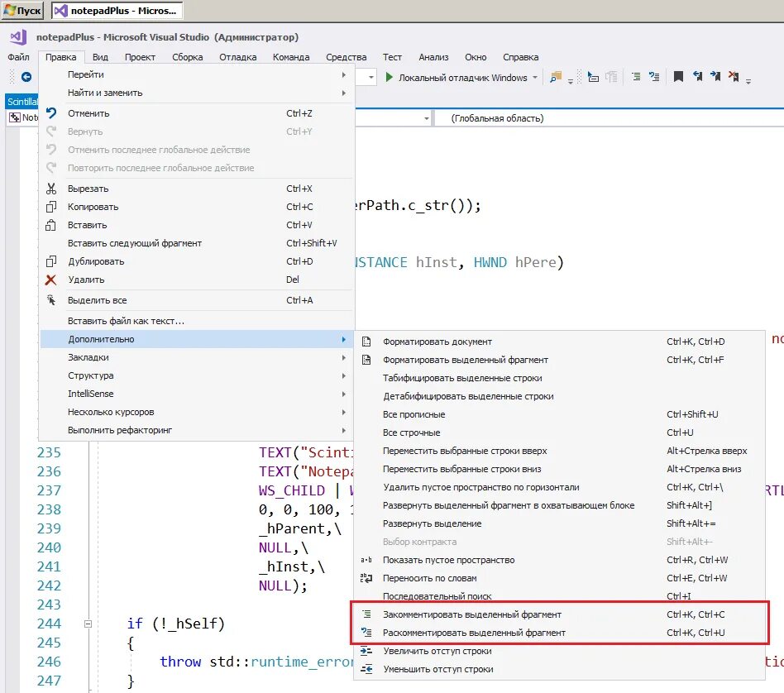Open the Справка menu
This screenshot has width=784, height=693.
(520, 57)
